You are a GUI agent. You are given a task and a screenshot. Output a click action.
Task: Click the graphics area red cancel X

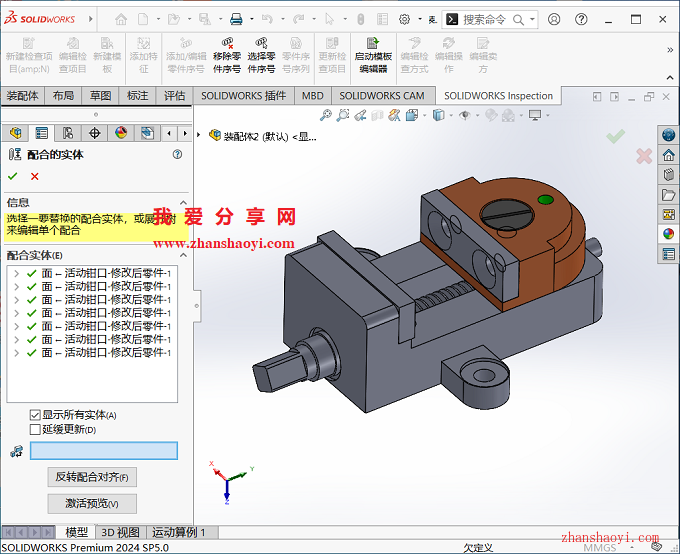[644, 156]
